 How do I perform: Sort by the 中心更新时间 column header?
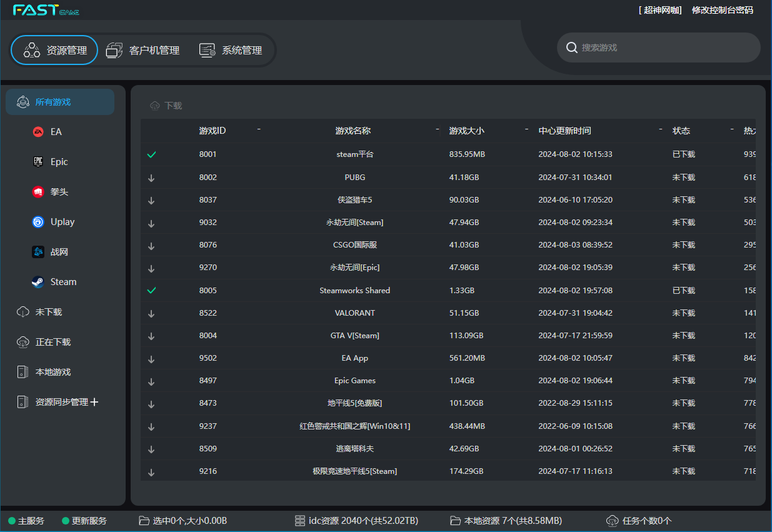point(564,131)
